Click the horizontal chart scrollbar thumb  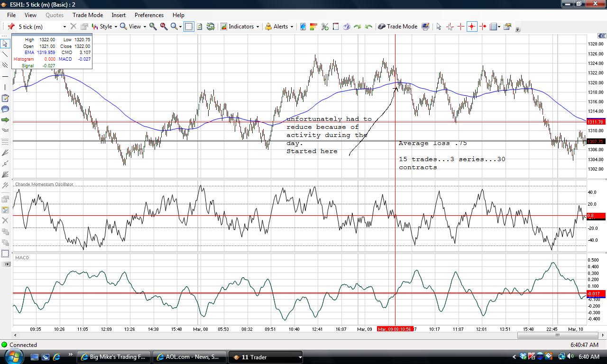(558, 335)
